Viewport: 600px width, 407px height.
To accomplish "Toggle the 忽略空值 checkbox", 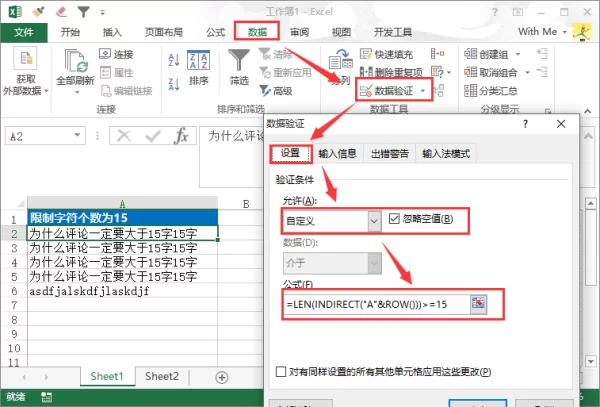I will pyautogui.click(x=393, y=219).
